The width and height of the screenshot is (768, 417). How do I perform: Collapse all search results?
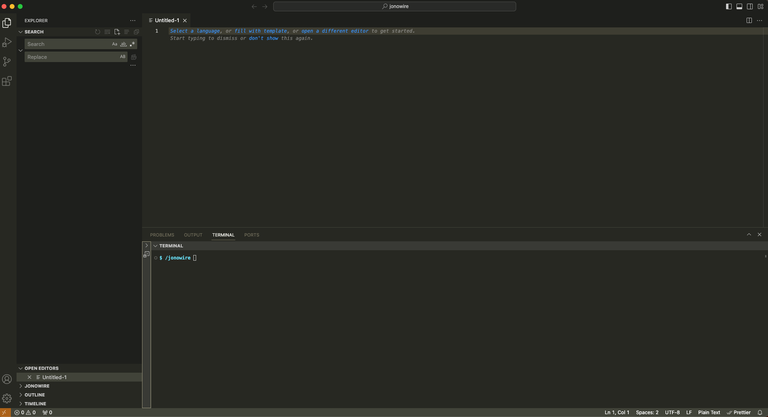[x=137, y=32]
